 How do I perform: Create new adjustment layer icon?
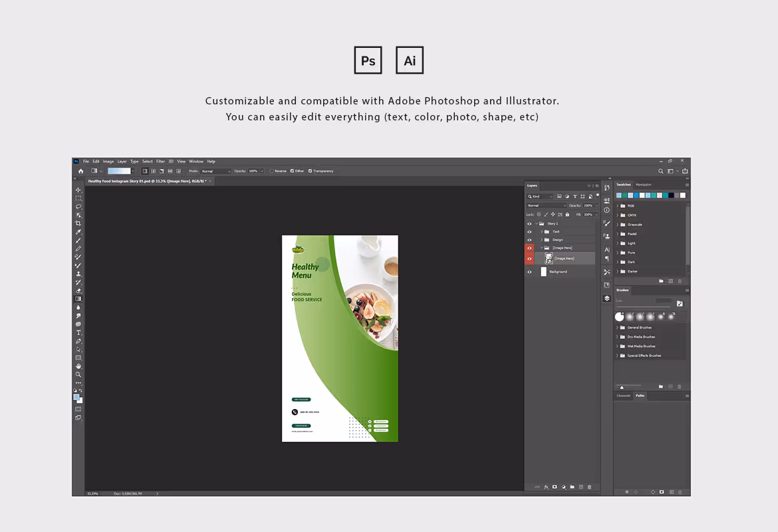coord(564,487)
